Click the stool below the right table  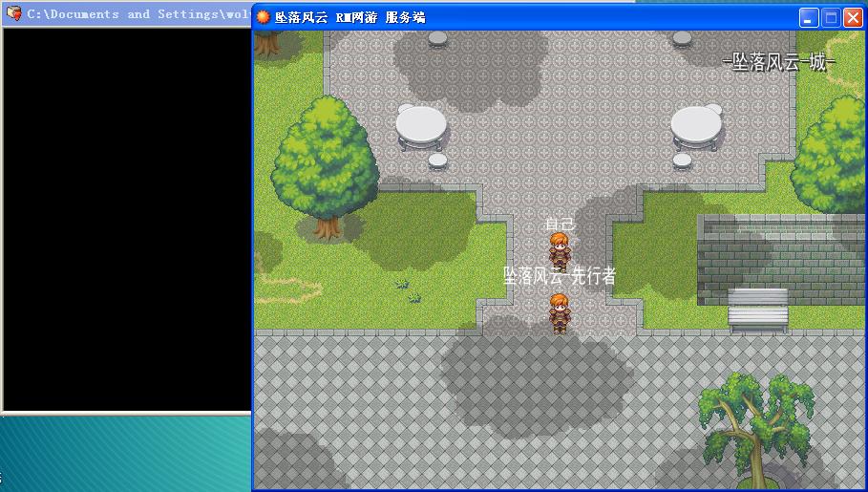682,160
